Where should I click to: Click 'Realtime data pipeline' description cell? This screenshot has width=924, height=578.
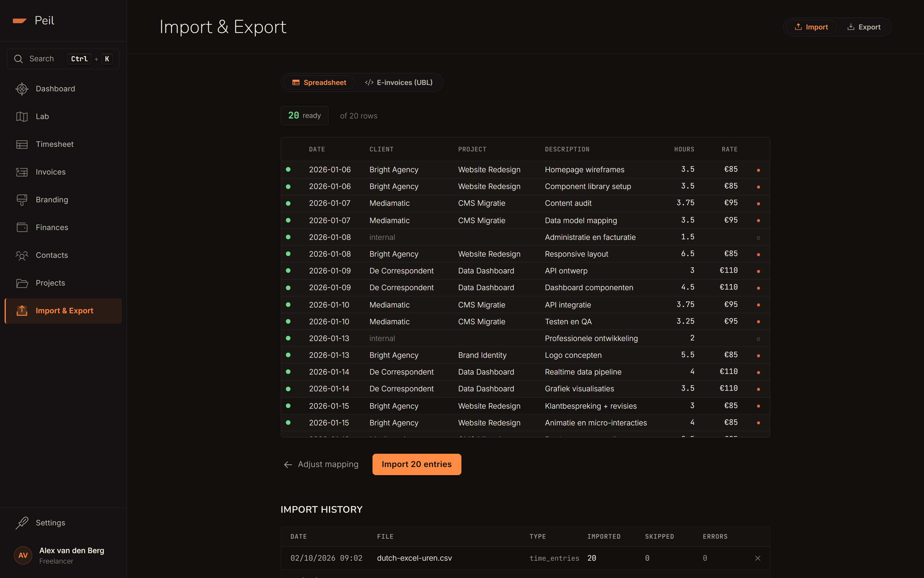point(583,372)
